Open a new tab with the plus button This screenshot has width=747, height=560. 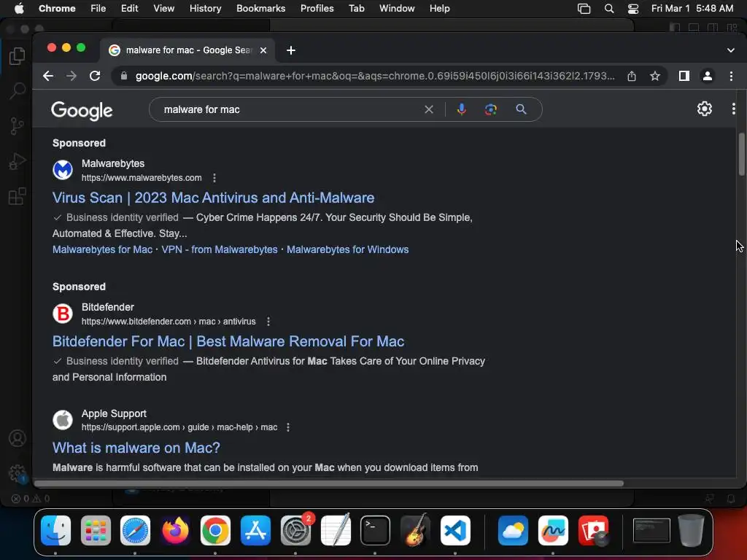(290, 50)
